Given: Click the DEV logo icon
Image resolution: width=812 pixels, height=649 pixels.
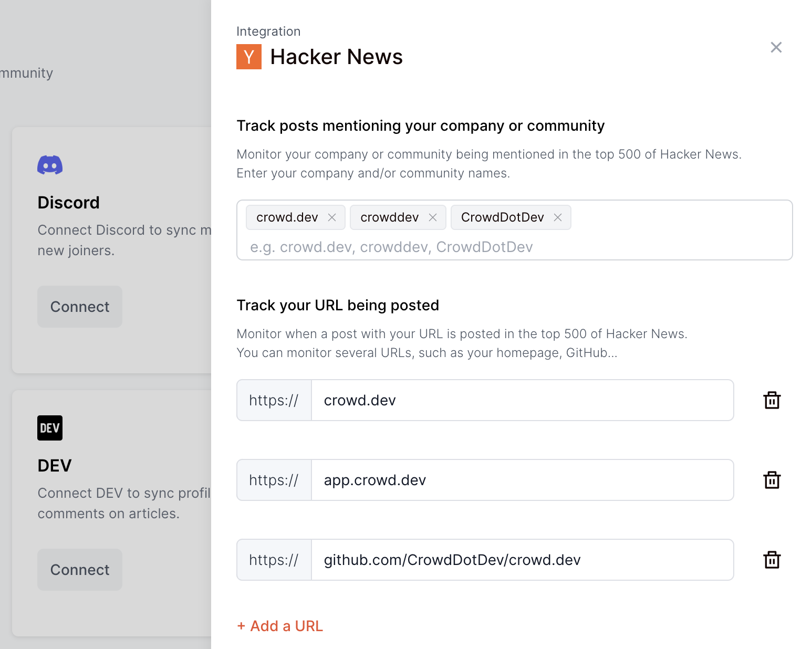Looking at the screenshot, I should point(50,428).
